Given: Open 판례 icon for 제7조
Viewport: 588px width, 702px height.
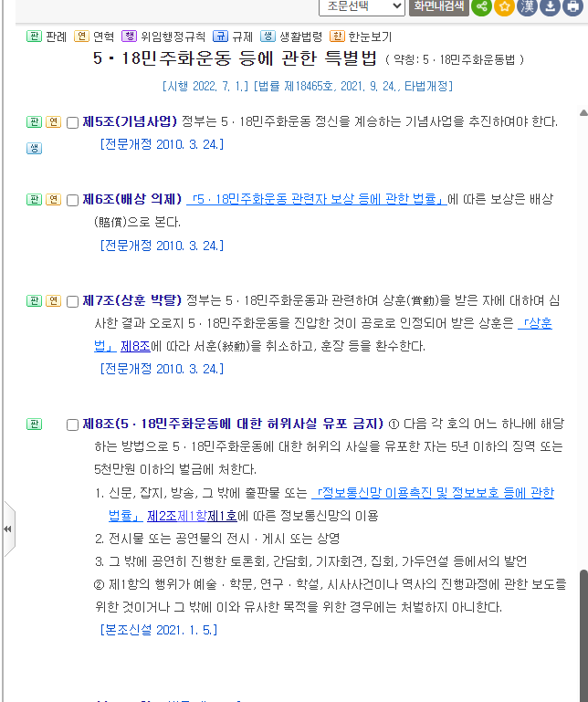Looking at the screenshot, I should click(x=34, y=301).
